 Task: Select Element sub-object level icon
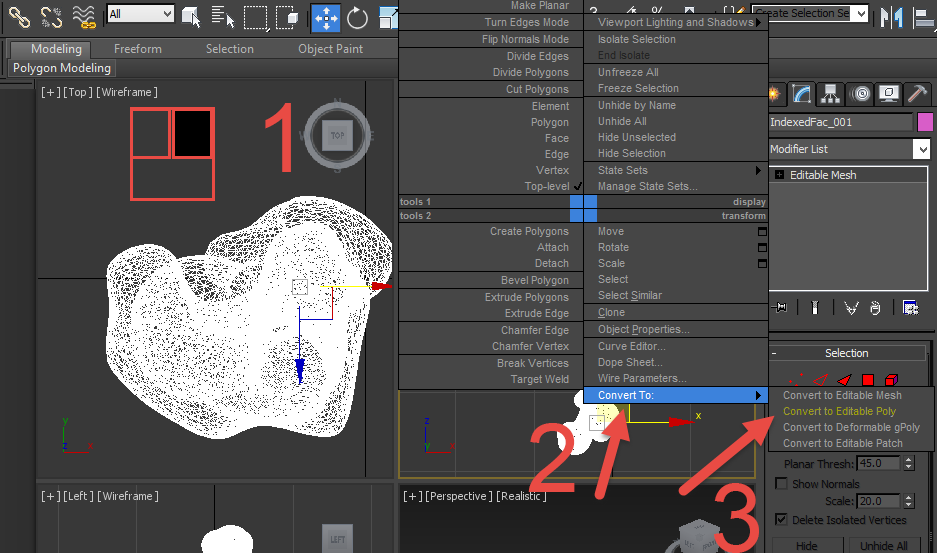(x=892, y=380)
